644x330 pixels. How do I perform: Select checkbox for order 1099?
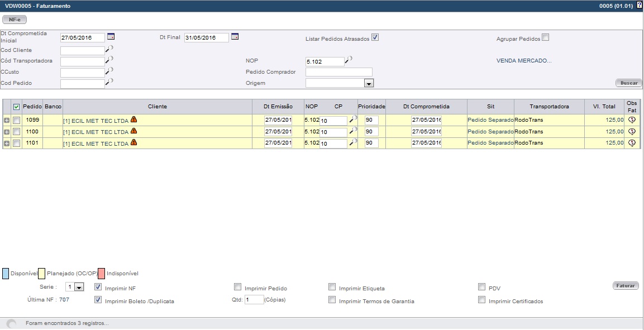click(x=17, y=121)
